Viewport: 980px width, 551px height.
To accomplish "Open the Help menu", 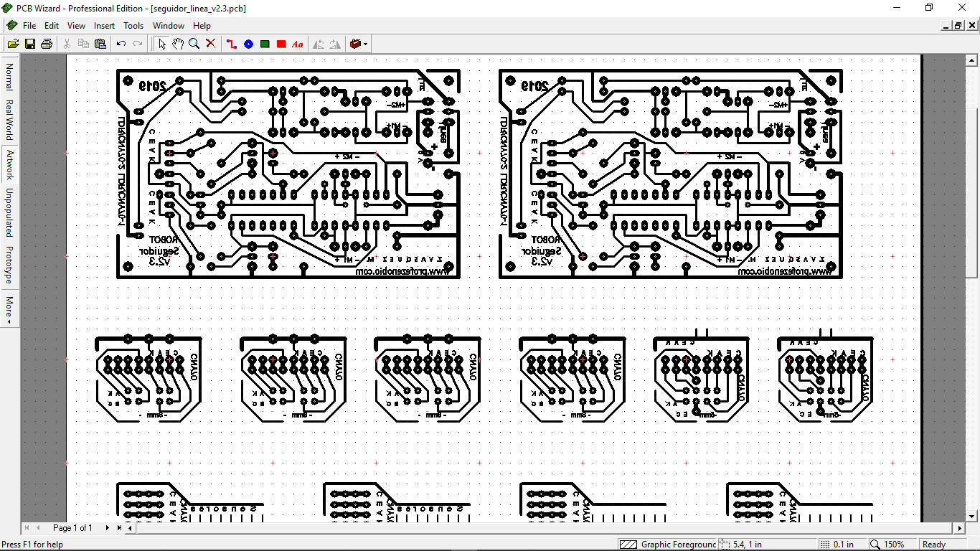I will coord(202,25).
